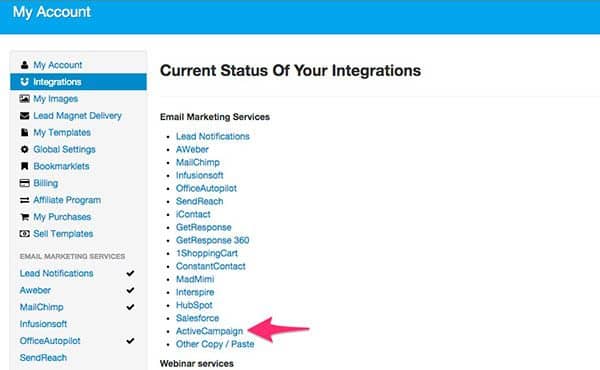Viewport: 600px width, 370px height.
Task: Click the checkmark next to OfficeAutopilot
Action: [x=130, y=341]
